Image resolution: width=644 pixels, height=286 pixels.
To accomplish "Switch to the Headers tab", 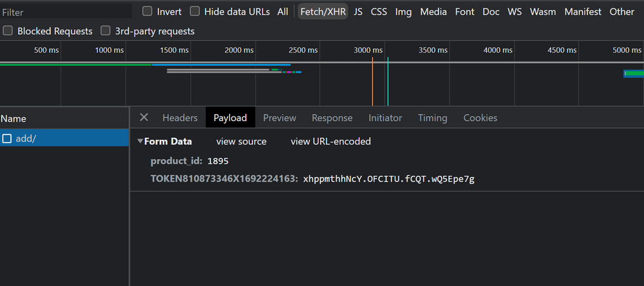I will [x=180, y=118].
